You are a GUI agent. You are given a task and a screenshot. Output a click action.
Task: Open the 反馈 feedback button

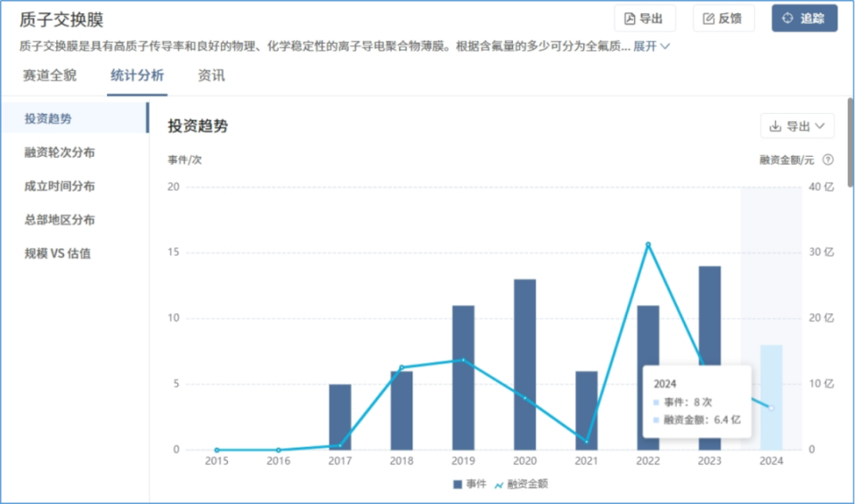click(723, 19)
